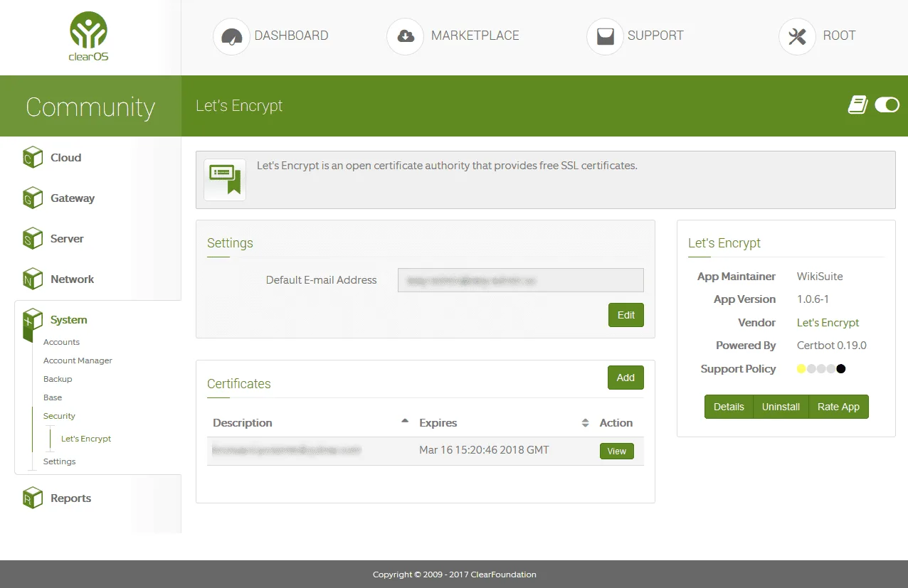Click the 'Mar 16 15:20:46 2018 GMT' cell
This screenshot has width=908, height=588.
click(x=484, y=450)
